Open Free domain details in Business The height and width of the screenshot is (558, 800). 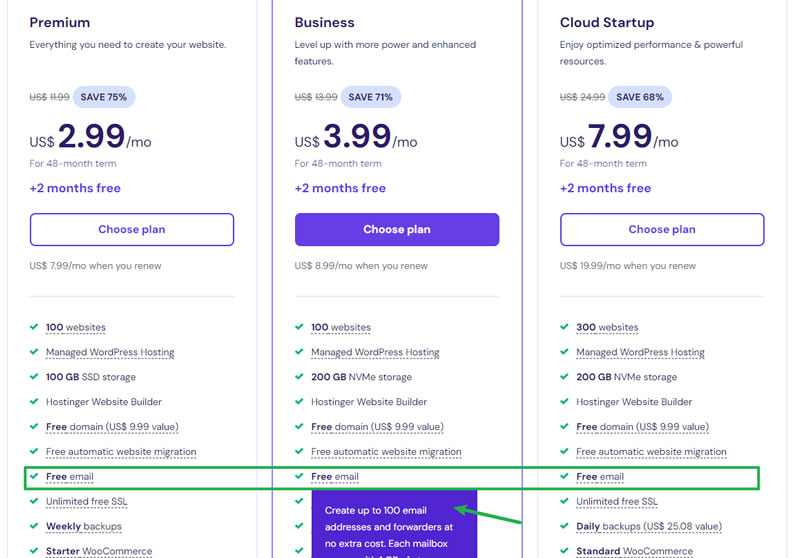click(378, 427)
